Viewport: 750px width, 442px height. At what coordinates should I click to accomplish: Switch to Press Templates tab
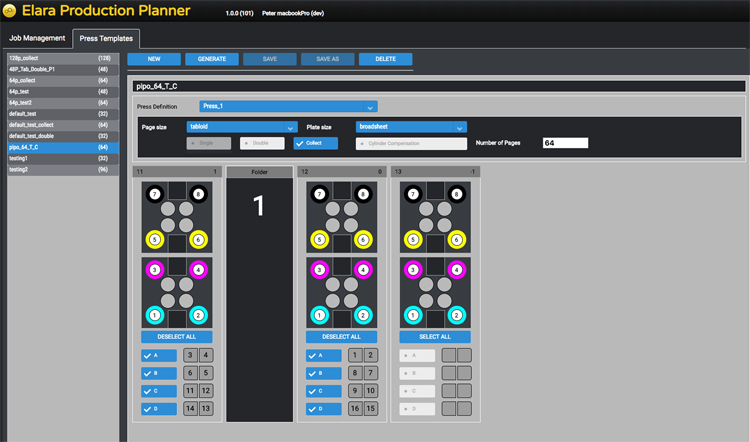pos(106,39)
